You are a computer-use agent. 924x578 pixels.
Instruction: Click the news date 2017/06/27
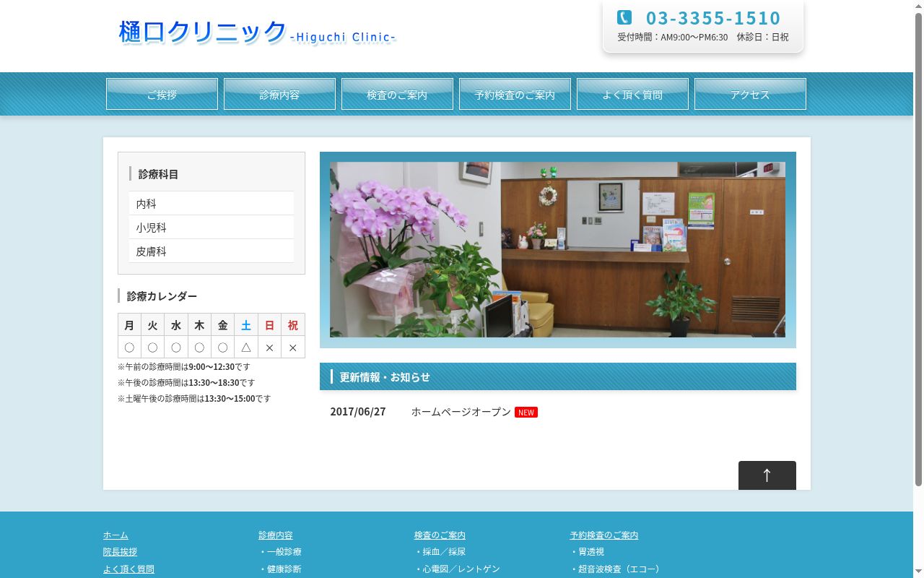pos(358,412)
